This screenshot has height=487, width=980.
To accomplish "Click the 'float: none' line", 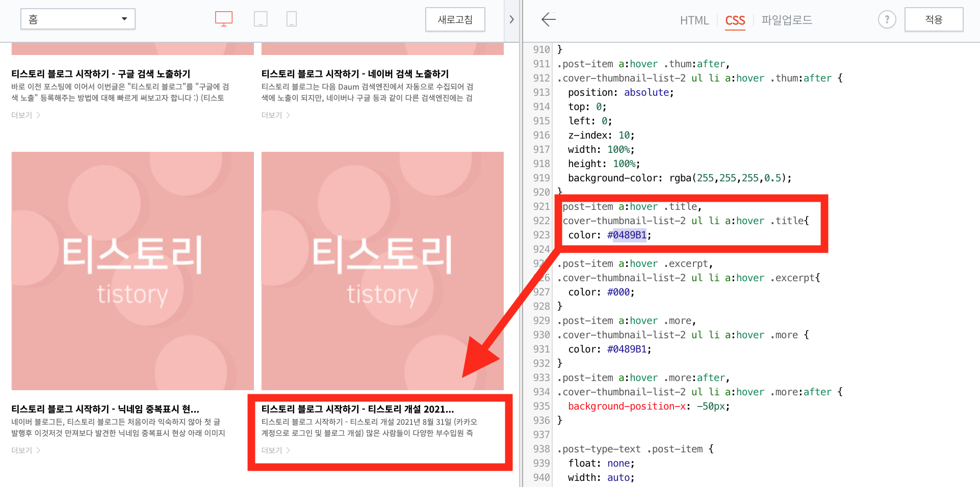I will 601,463.
